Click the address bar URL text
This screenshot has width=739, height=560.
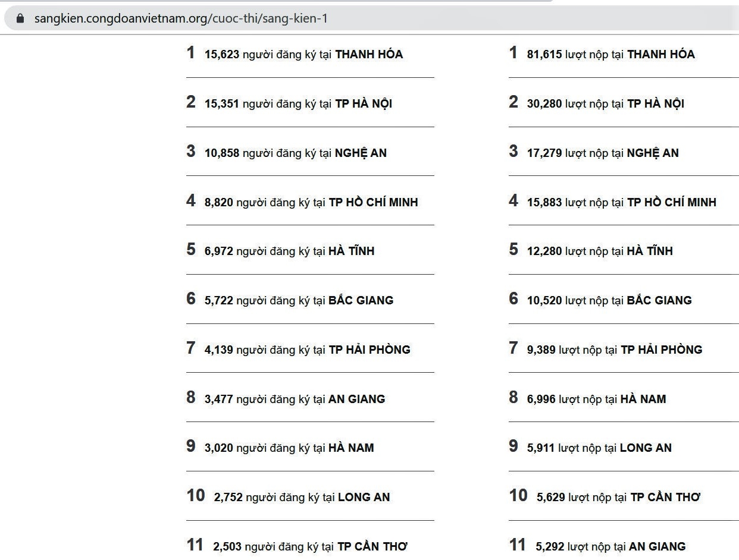point(181,18)
